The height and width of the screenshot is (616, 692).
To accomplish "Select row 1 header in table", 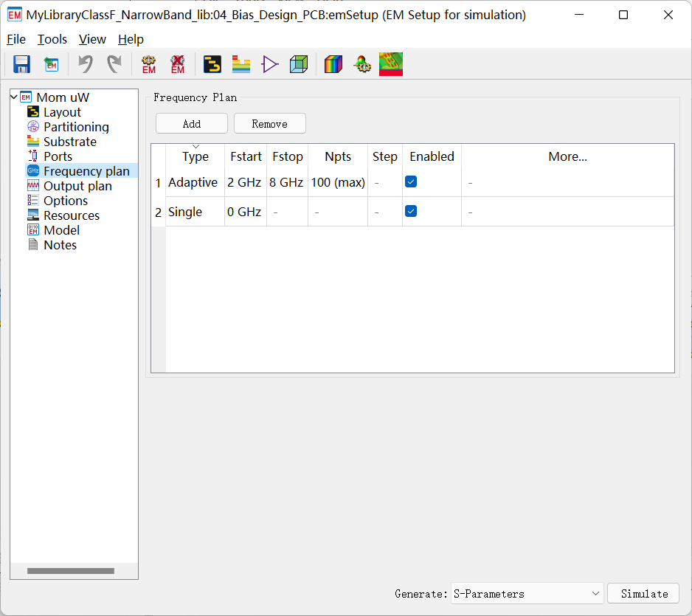I will pyautogui.click(x=159, y=182).
